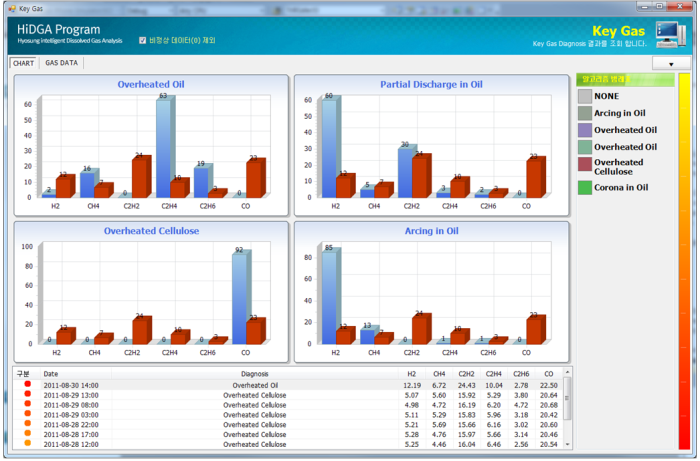700x461 pixels.
Task: Click the Overheated Cellulose legend swatch
Action: [x=584, y=164]
